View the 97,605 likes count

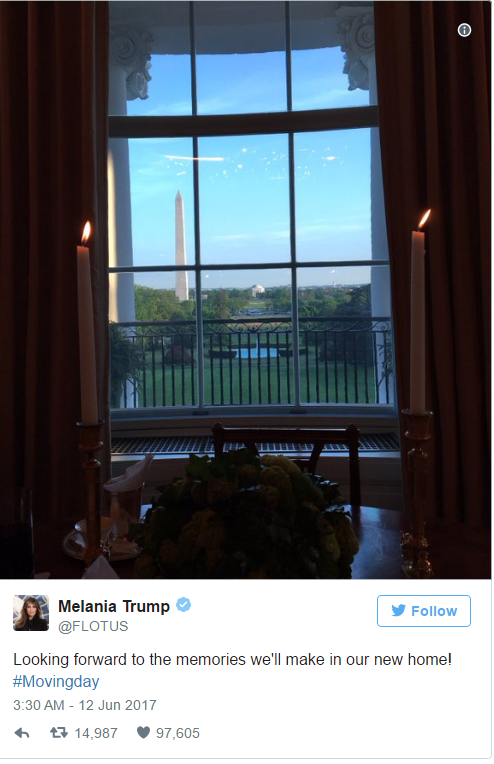(x=178, y=733)
